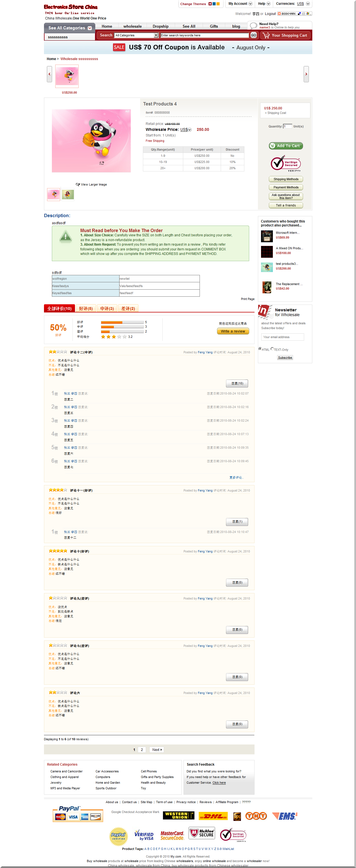Viewport: 356px width, 868px height.
Task: Click the Verified by VISA logo
Action: tap(144, 835)
